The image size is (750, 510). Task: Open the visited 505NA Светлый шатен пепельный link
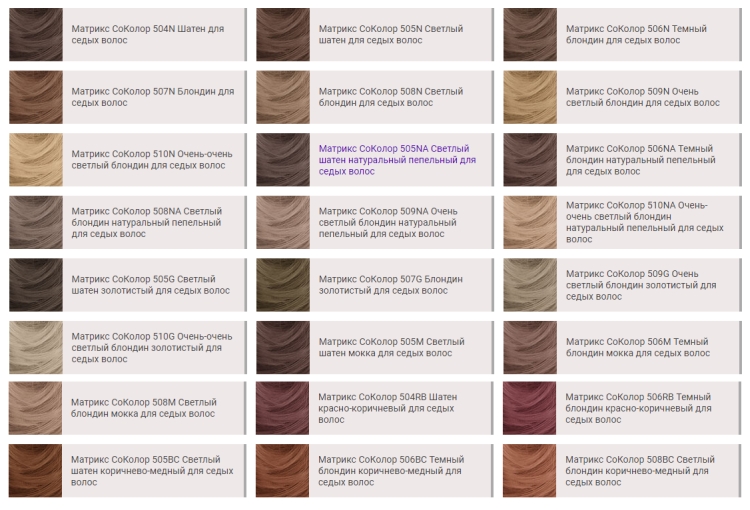point(397,160)
